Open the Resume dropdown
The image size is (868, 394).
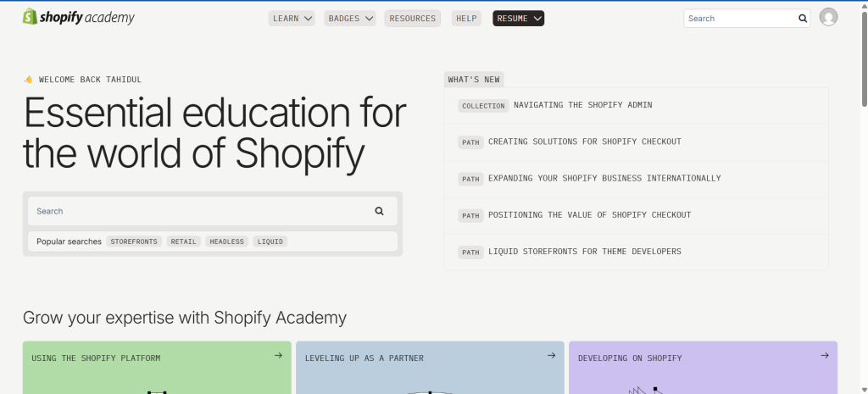click(518, 19)
